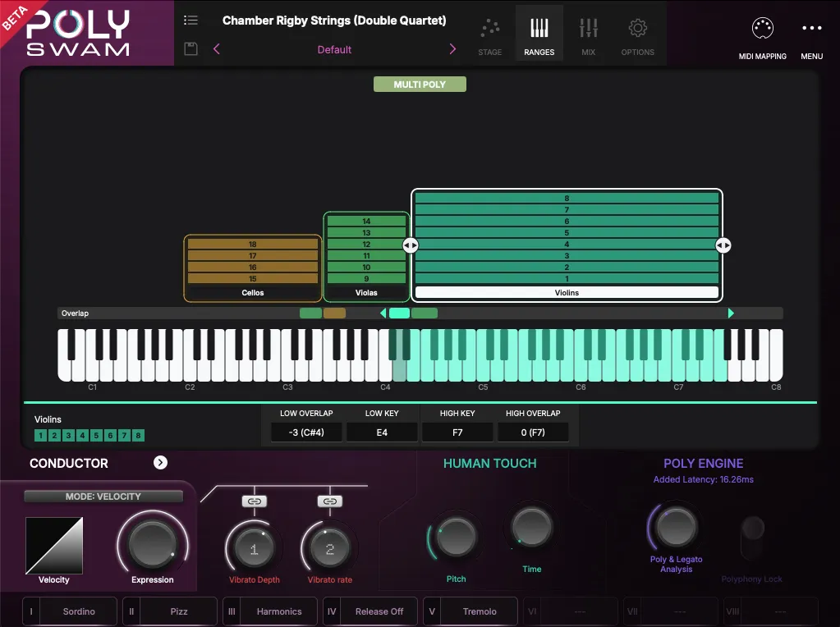Toggle Violins instrument 7 box
The width and height of the screenshot is (840, 627).
124,435
